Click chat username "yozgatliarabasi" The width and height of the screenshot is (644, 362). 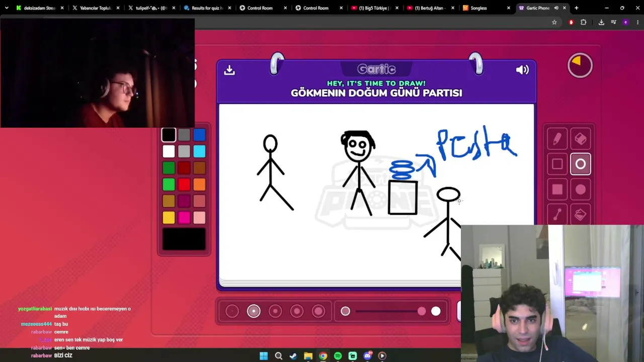[35, 309]
